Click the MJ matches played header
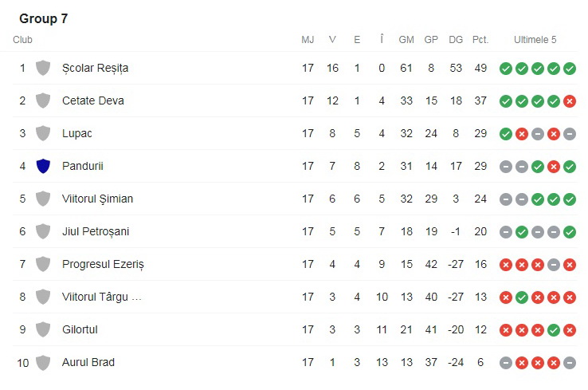The image size is (588, 390). tap(308, 40)
